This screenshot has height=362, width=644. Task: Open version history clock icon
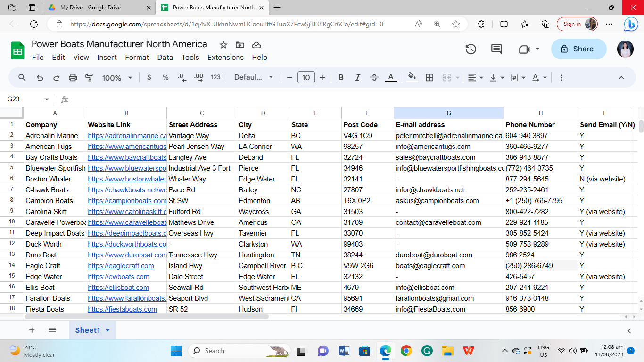[x=471, y=49]
